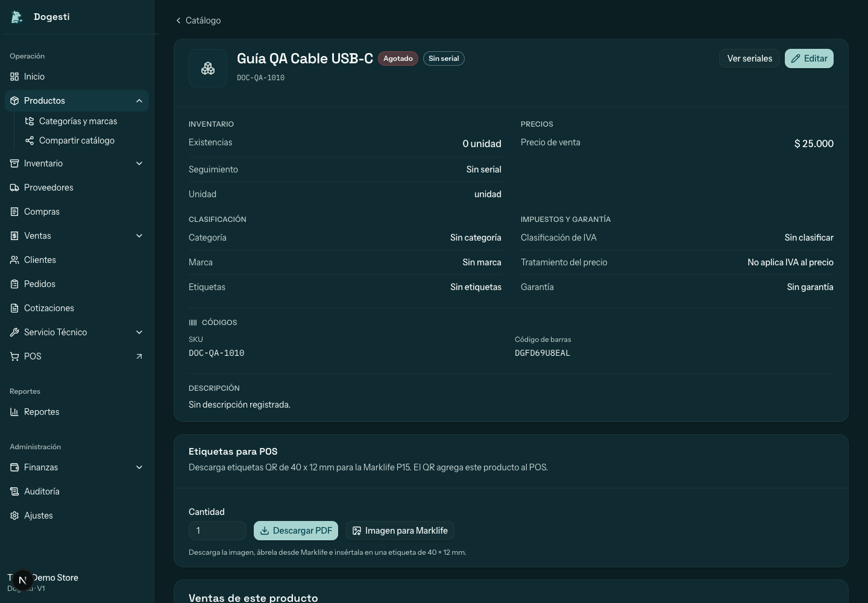Screen dimensions: 868x603
Task: Go back using the Catálogo arrow
Action: point(178,21)
